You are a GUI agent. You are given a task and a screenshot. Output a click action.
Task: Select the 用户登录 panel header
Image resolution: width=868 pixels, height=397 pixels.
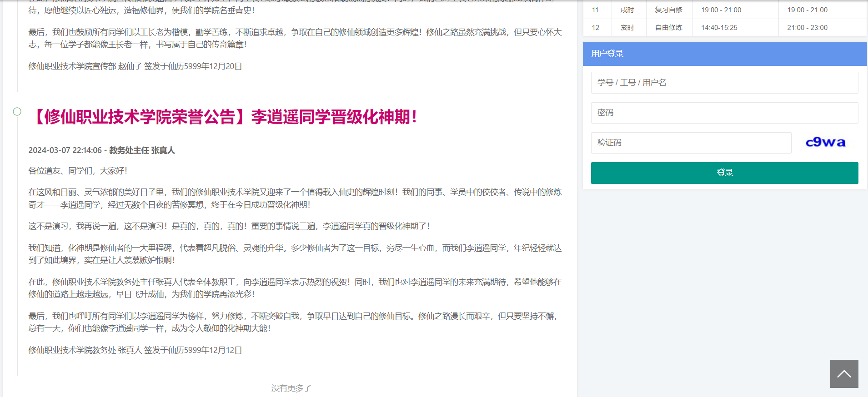tap(725, 54)
